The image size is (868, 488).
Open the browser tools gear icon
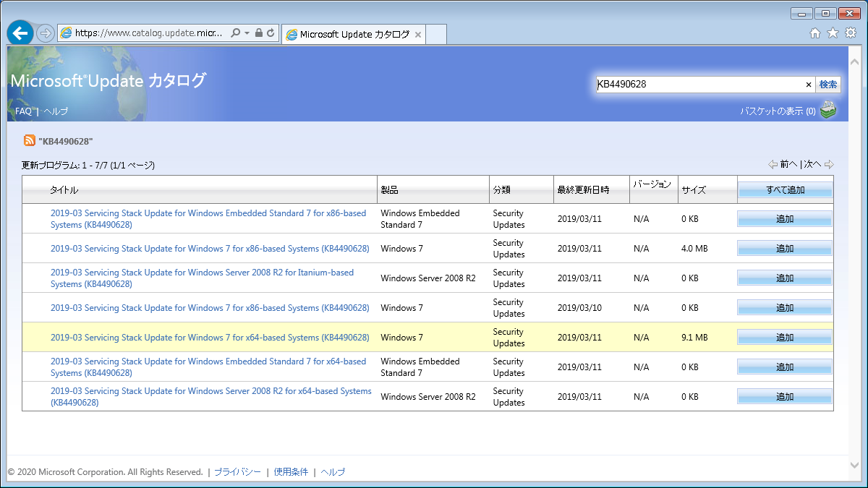pos(851,33)
